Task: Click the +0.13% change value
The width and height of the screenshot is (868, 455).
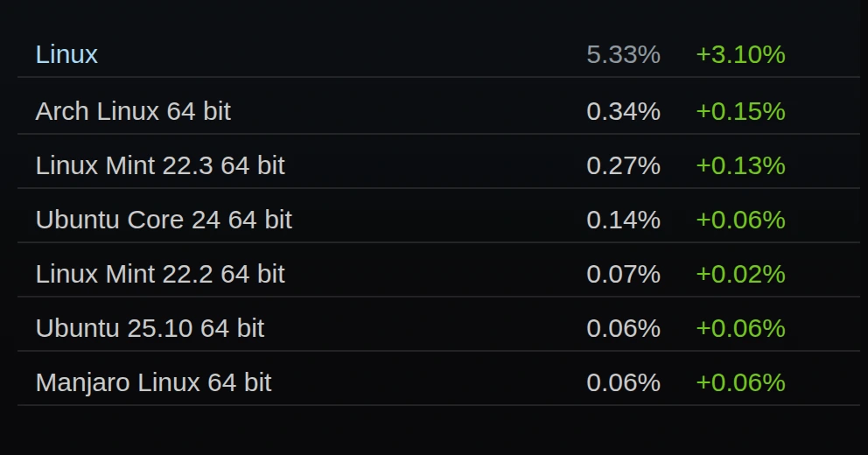Action: tap(740, 165)
